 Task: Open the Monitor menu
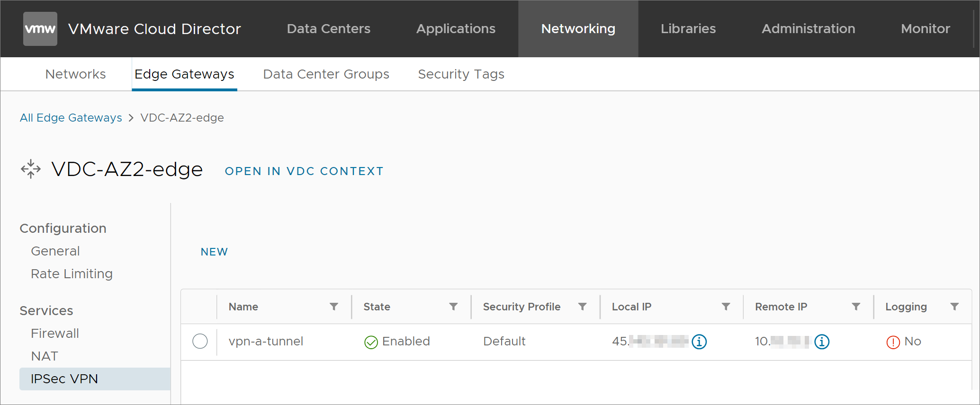click(926, 29)
